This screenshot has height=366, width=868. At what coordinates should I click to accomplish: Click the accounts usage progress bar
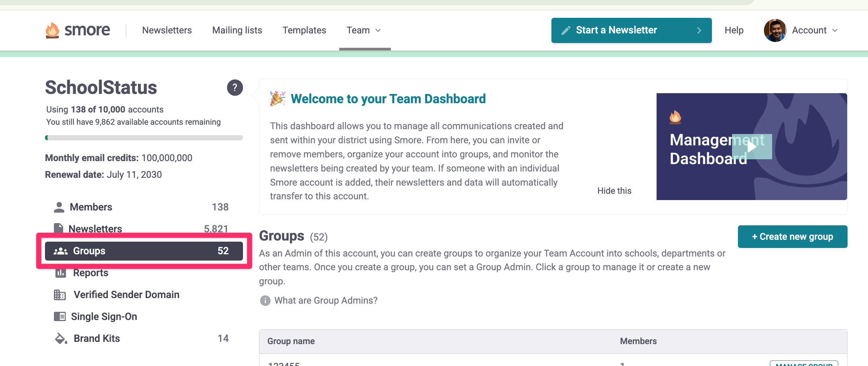pos(144,138)
